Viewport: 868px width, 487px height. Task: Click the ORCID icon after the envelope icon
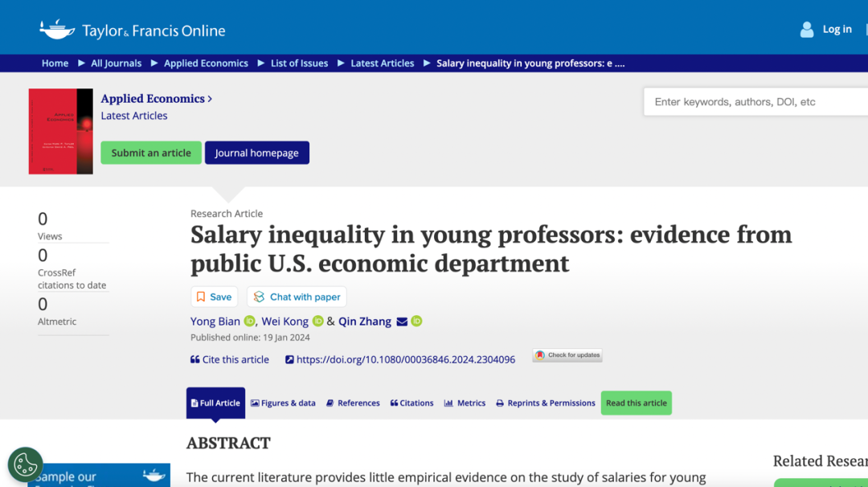coord(416,321)
